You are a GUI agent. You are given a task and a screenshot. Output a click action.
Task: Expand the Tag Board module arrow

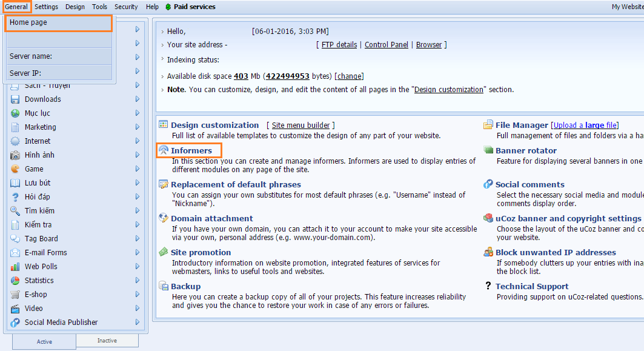coord(138,238)
